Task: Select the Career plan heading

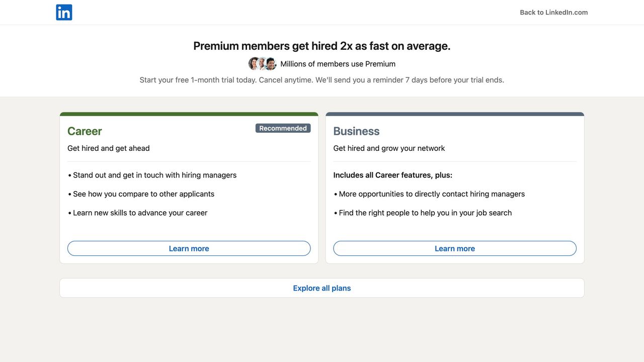Action: (x=85, y=131)
